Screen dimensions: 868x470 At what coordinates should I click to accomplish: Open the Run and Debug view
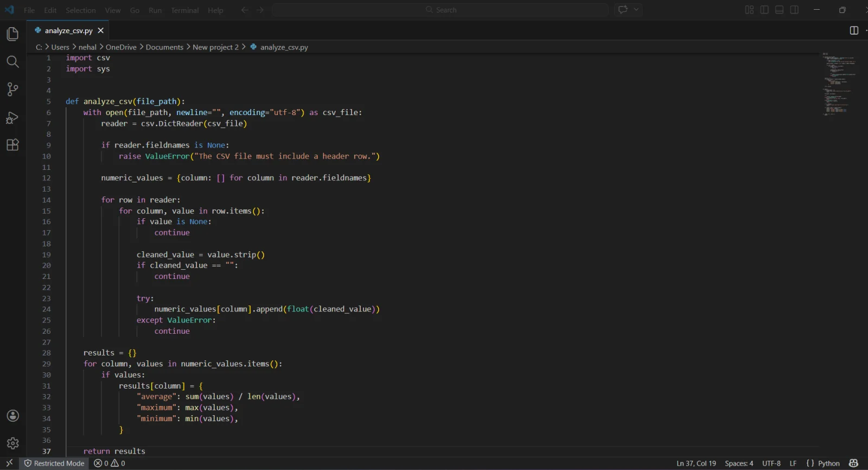[x=12, y=117]
